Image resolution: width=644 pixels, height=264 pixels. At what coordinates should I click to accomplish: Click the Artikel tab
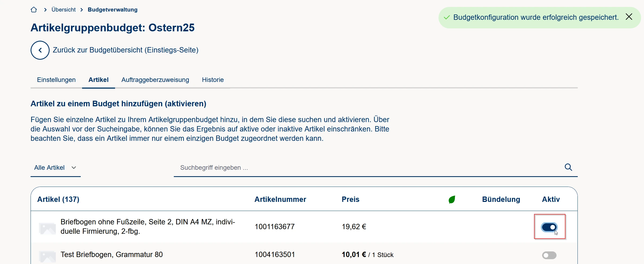click(x=98, y=80)
